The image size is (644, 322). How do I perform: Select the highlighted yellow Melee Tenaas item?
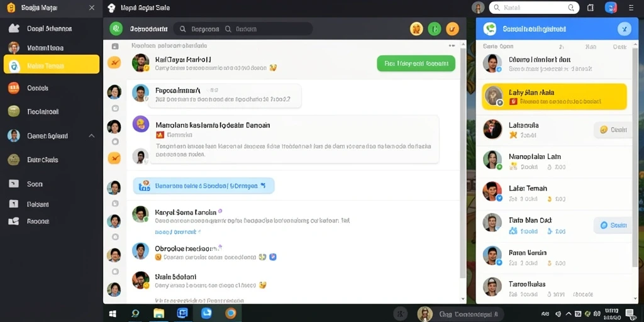[52, 65]
